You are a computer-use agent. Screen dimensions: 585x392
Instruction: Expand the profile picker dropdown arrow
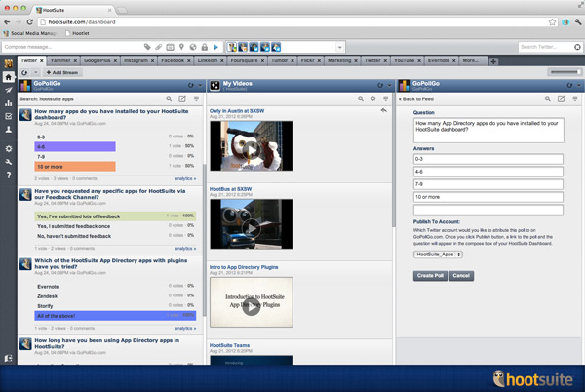coord(340,47)
